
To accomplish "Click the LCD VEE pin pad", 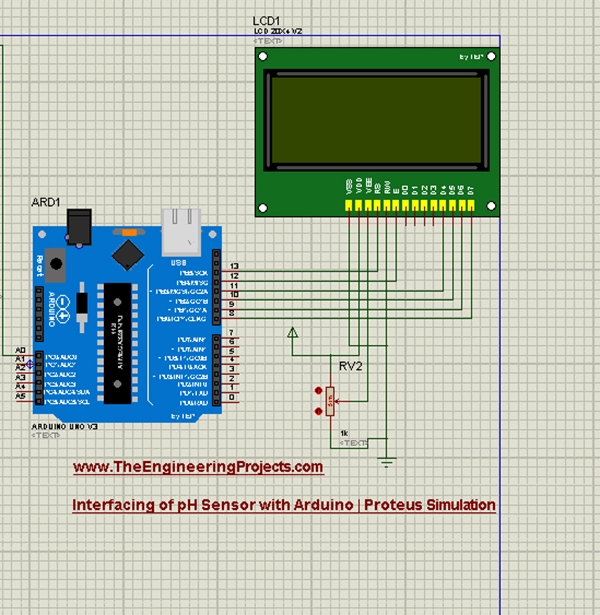I will (x=368, y=205).
